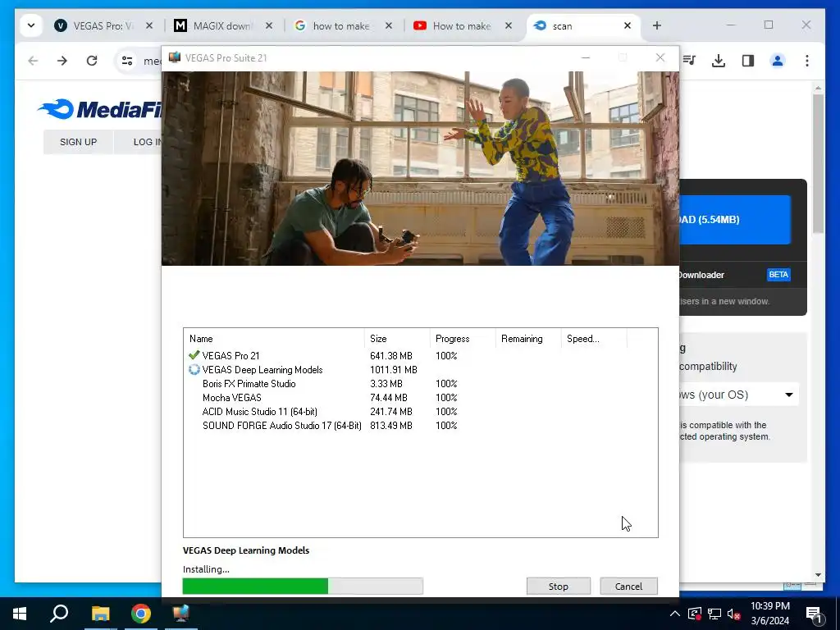Close the Google search tab
840x630 pixels.
pos(389,25)
